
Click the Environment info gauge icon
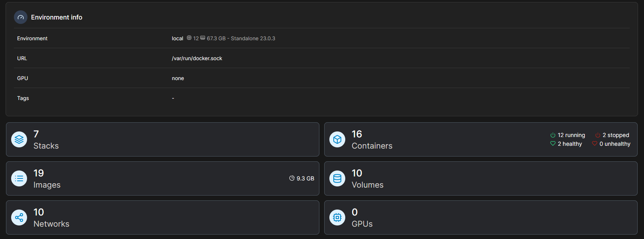click(x=21, y=18)
